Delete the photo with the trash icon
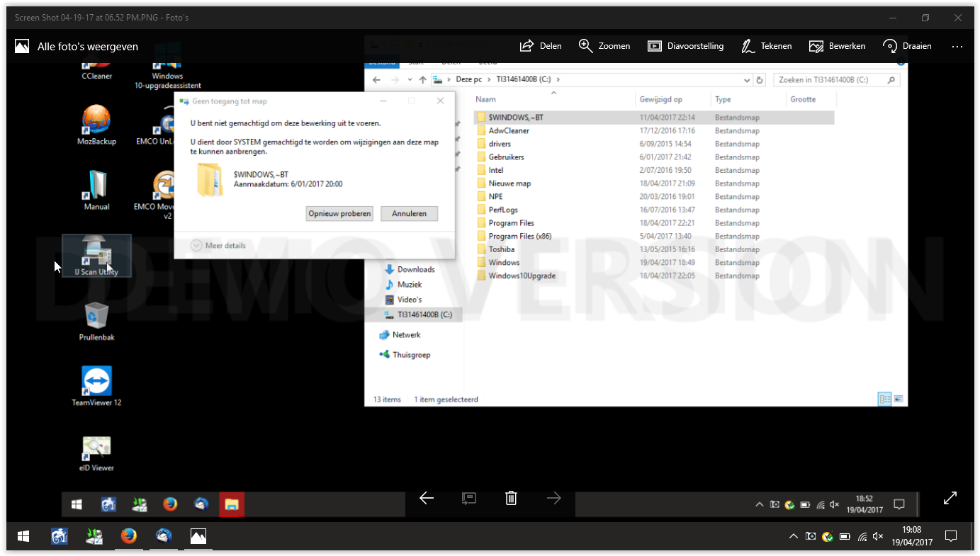The width and height of the screenshot is (980, 556). (511, 498)
